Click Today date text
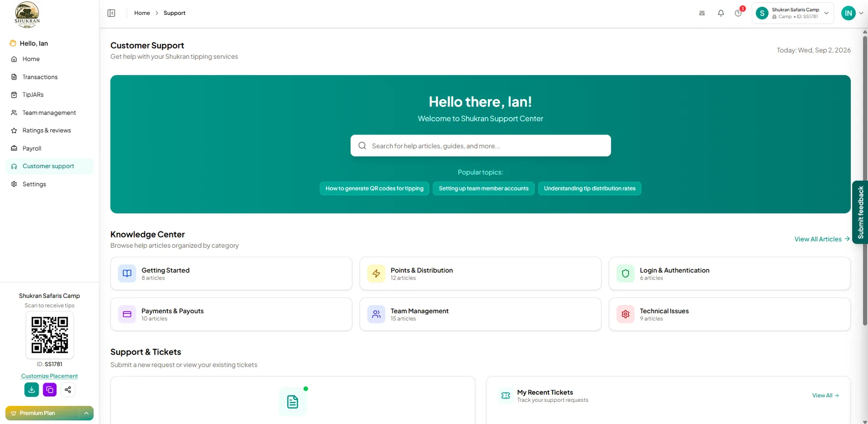The image size is (868, 424). (814, 50)
